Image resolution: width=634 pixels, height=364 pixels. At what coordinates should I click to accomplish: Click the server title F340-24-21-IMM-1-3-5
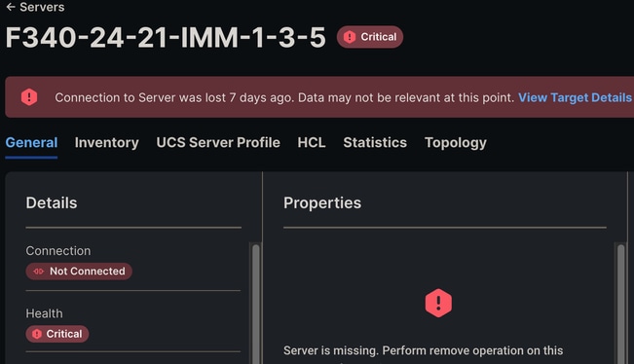[x=166, y=38]
